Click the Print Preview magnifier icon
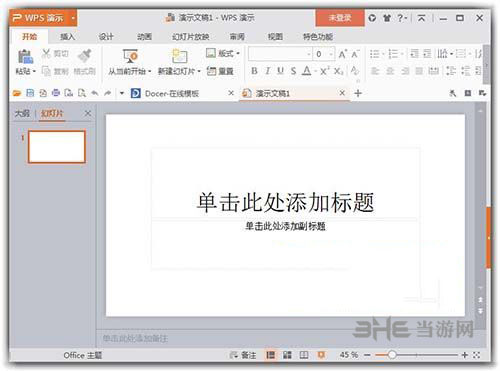 pos(82,93)
